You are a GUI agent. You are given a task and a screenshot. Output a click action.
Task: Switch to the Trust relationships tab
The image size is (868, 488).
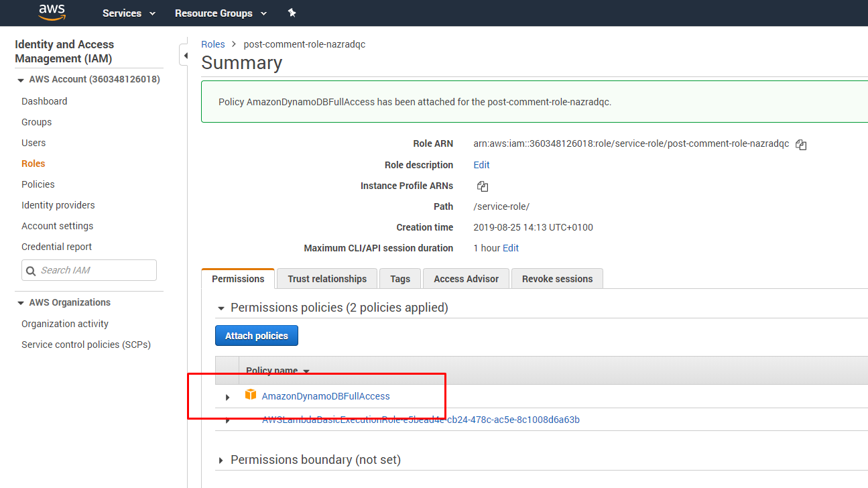tap(327, 279)
